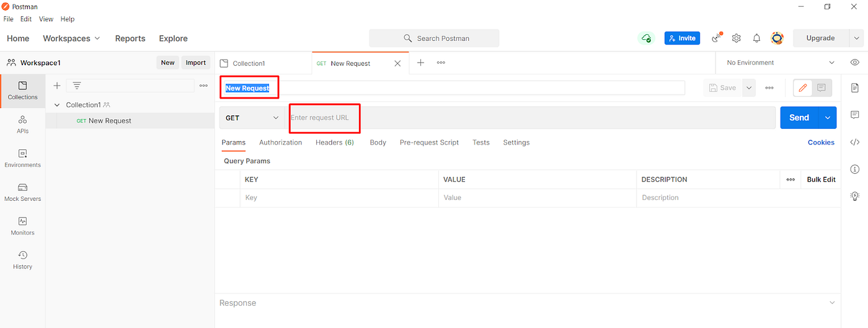Screen dimensions: 868x328
Task: Switch to the Tests tab
Action: 481,142
